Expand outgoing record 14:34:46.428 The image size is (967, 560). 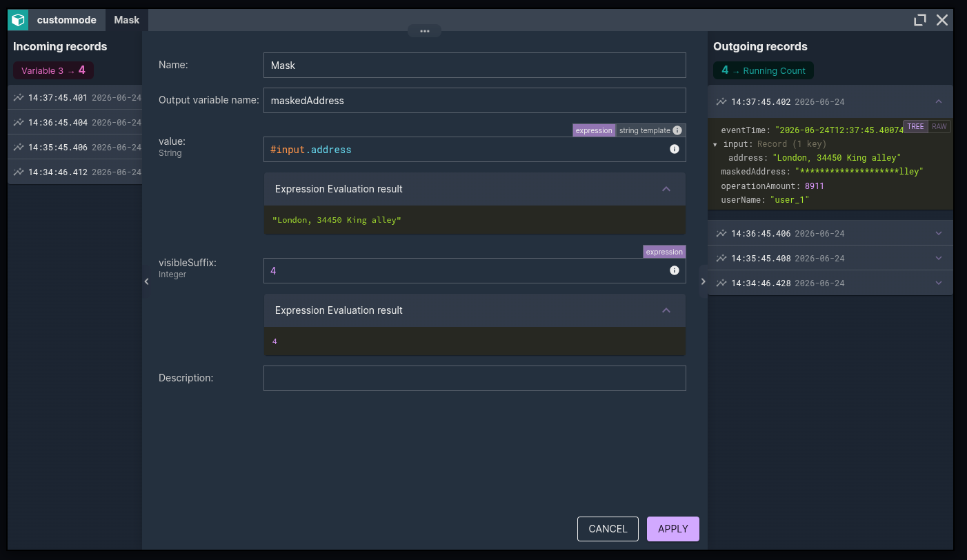coord(939,283)
